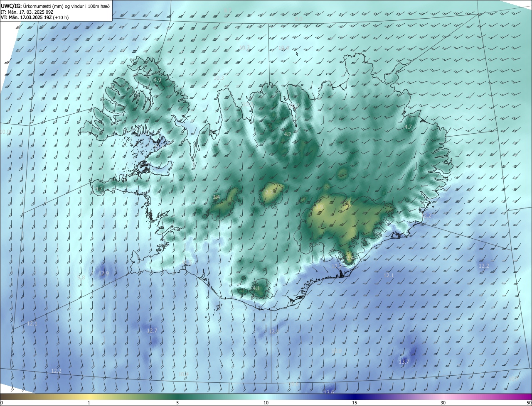Click the 50 tick label on the legend
The width and height of the screenshot is (532, 406).
[529, 403]
